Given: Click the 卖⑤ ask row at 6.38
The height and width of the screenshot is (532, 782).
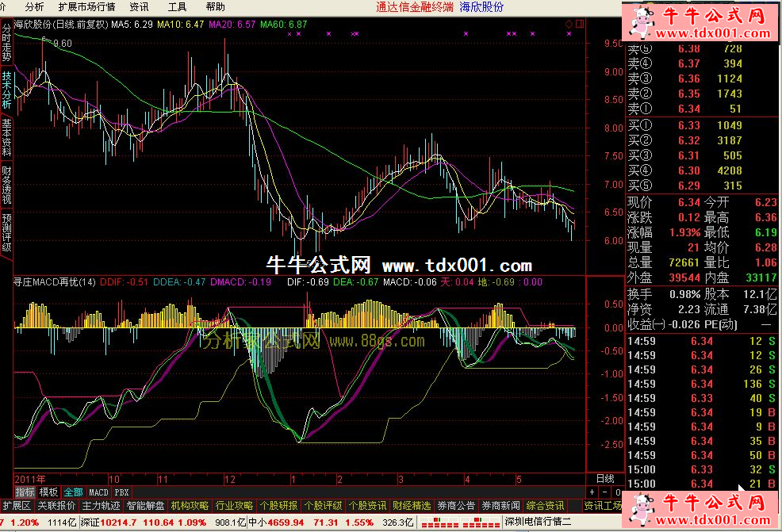Looking at the screenshot, I should [702, 48].
